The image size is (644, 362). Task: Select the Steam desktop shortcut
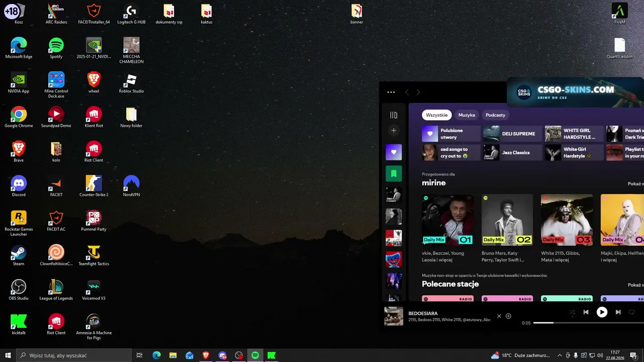tap(19, 255)
